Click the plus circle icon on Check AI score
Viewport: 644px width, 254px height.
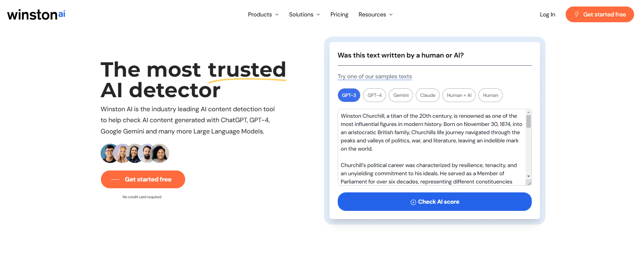click(413, 202)
